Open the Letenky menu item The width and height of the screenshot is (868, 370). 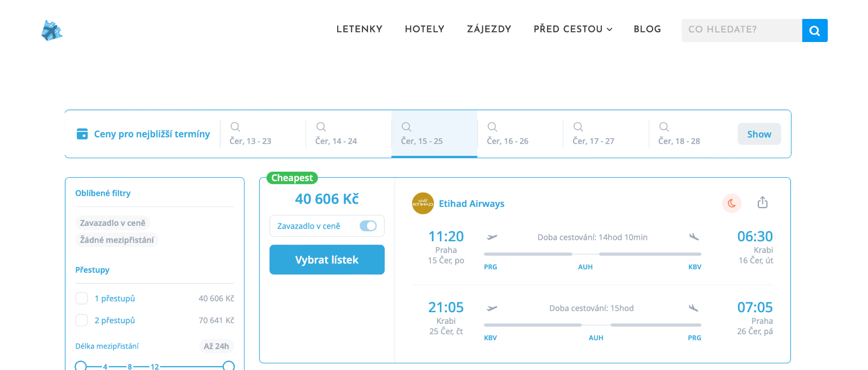click(x=359, y=29)
